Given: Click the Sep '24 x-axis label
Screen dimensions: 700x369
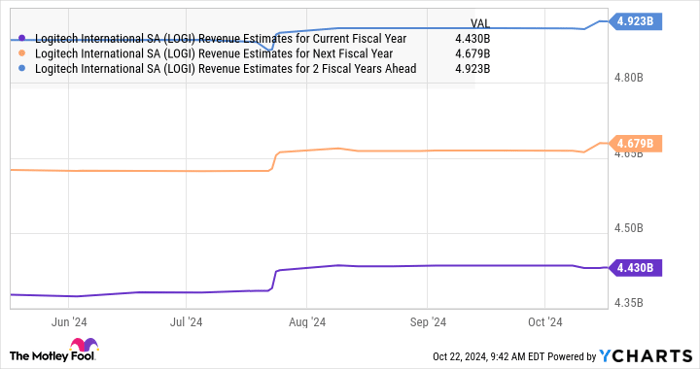Looking at the screenshot, I should click(x=428, y=322).
